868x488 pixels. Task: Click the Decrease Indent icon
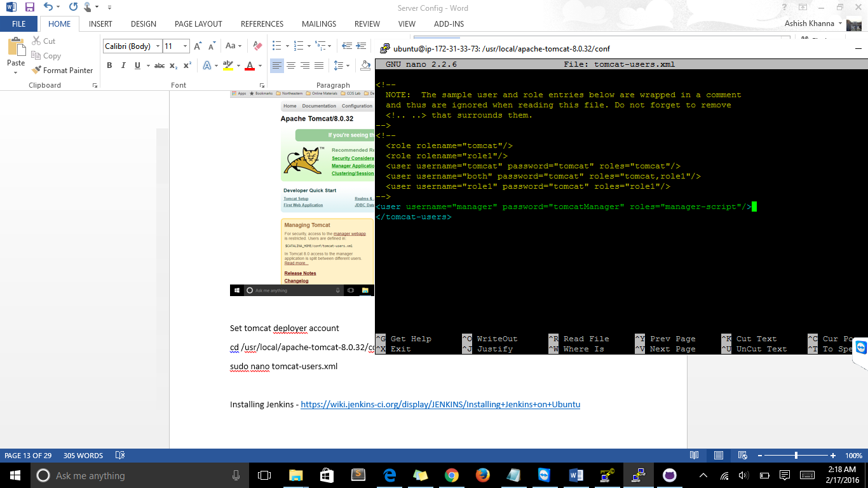pyautogui.click(x=347, y=46)
